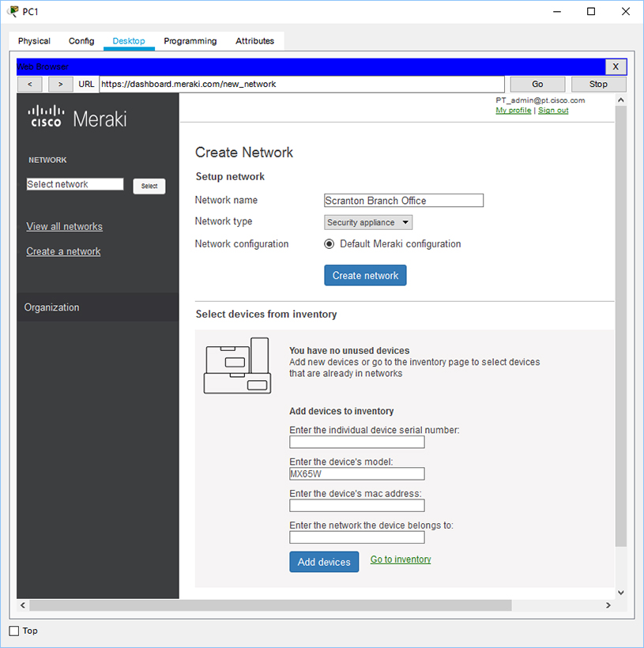Click vertical scrollbar up arrow

620,100
